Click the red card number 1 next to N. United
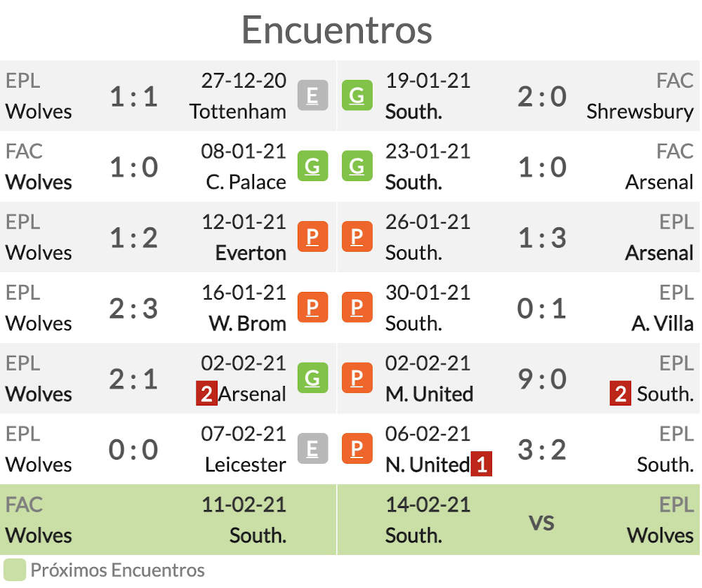 click(x=482, y=464)
